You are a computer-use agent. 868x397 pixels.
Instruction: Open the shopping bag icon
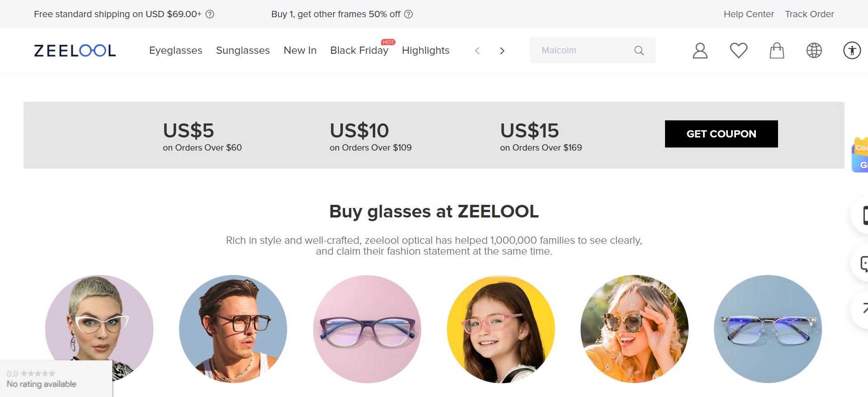pyautogui.click(x=777, y=51)
